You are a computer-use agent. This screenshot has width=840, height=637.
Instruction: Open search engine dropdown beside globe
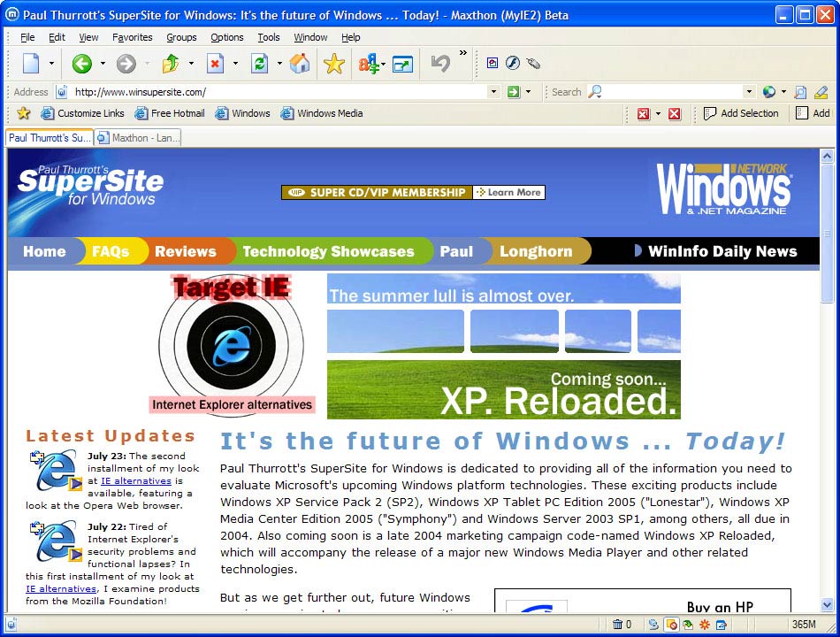tap(783, 92)
